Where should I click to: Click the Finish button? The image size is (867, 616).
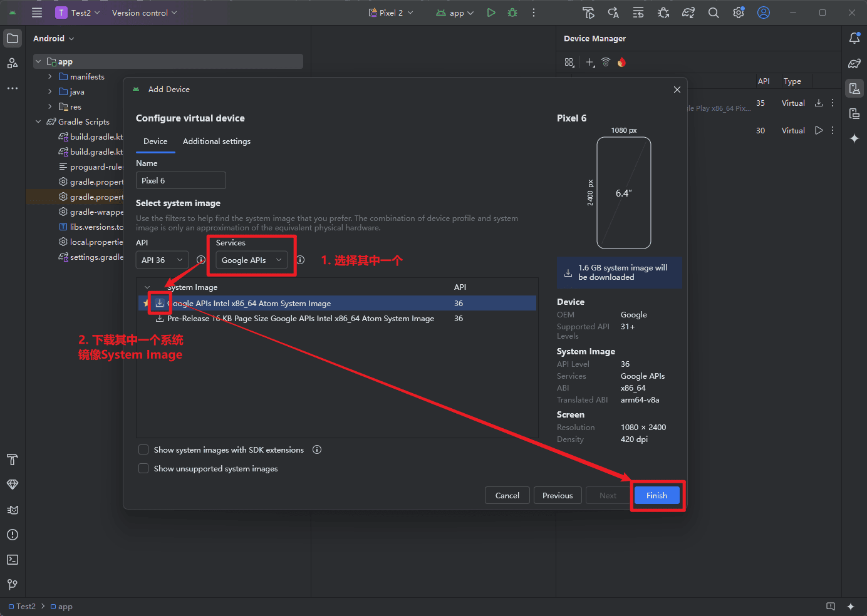pos(657,495)
